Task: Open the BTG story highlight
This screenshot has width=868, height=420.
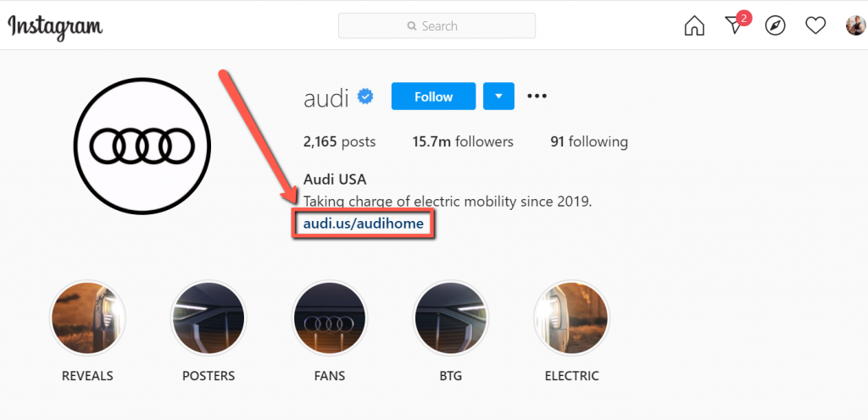Action: 451,318
